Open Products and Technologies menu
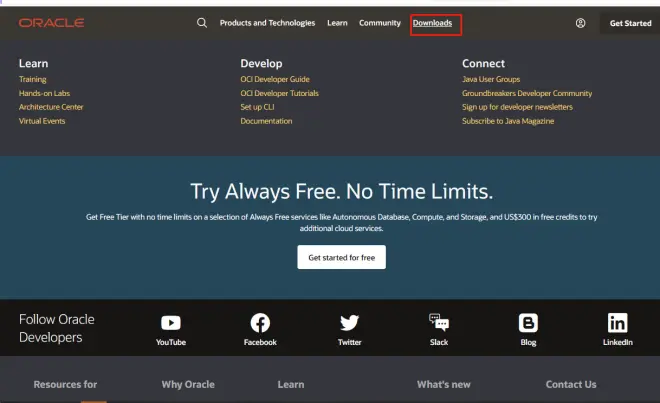This screenshot has width=660, height=403. (x=267, y=23)
